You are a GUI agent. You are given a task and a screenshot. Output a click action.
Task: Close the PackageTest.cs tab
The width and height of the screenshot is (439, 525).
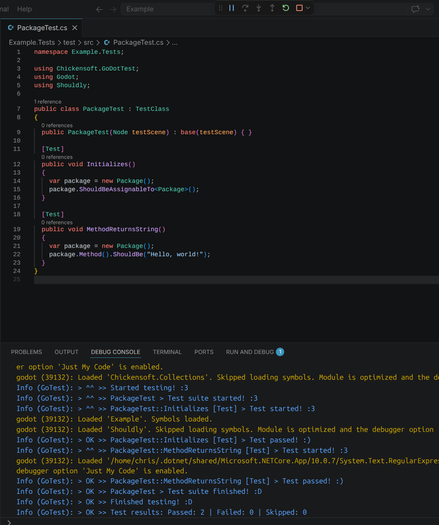75,28
